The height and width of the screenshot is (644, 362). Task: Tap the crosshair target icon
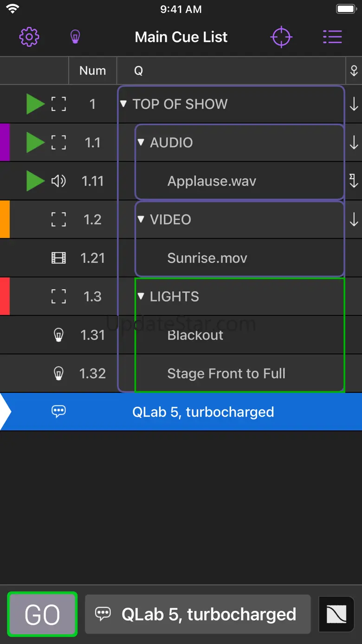281,37
